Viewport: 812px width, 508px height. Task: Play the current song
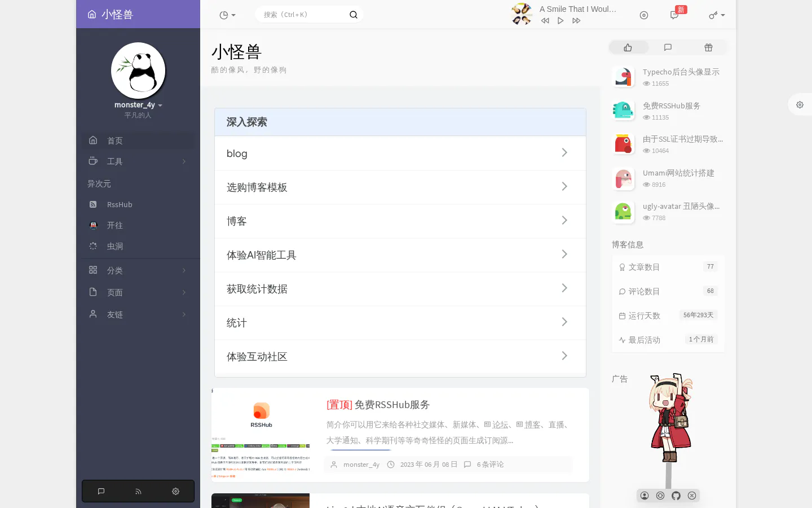[561, 21]
